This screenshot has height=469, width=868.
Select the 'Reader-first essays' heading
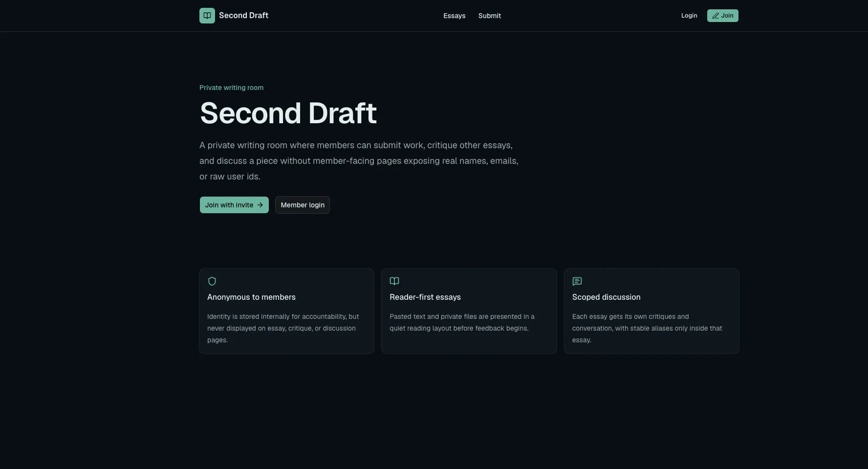click(x=425, y=297)
